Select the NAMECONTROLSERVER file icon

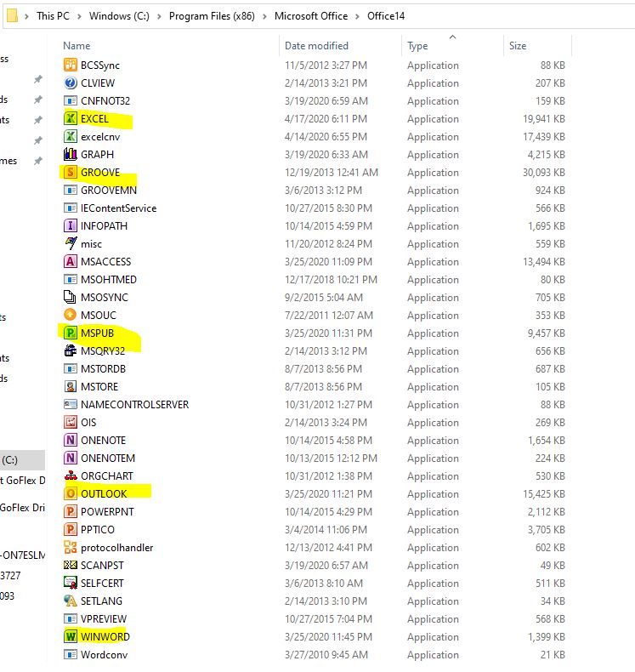(x=71, y=405)
